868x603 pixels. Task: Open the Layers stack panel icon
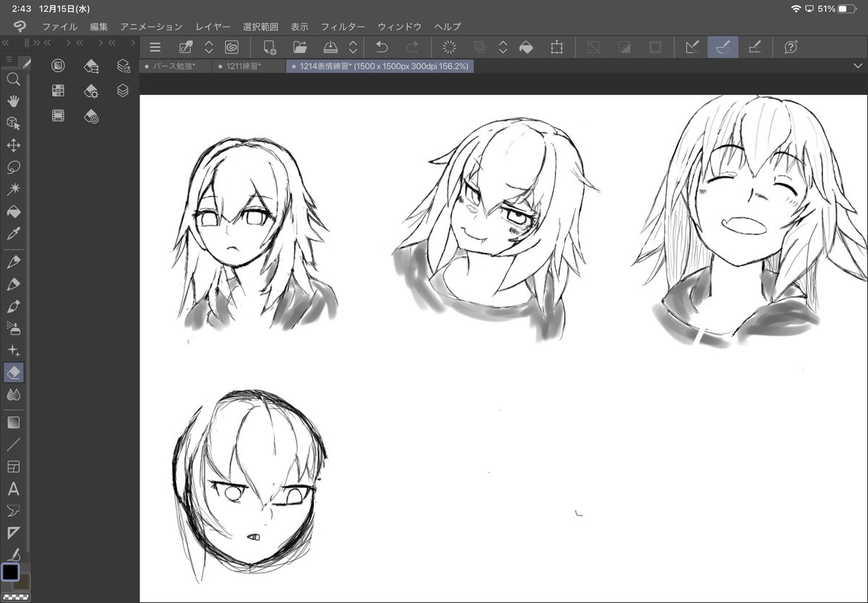pyautogui.click(x=123, y=90)
